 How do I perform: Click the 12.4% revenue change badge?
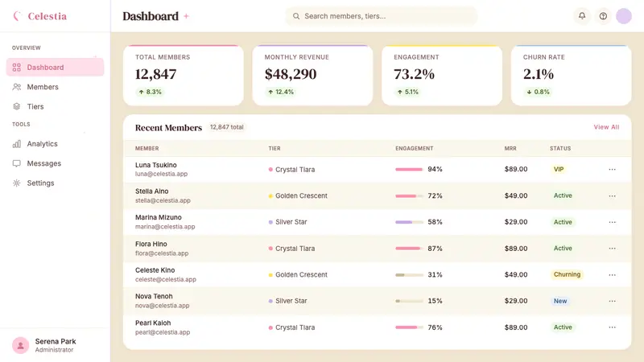[281, 92]
